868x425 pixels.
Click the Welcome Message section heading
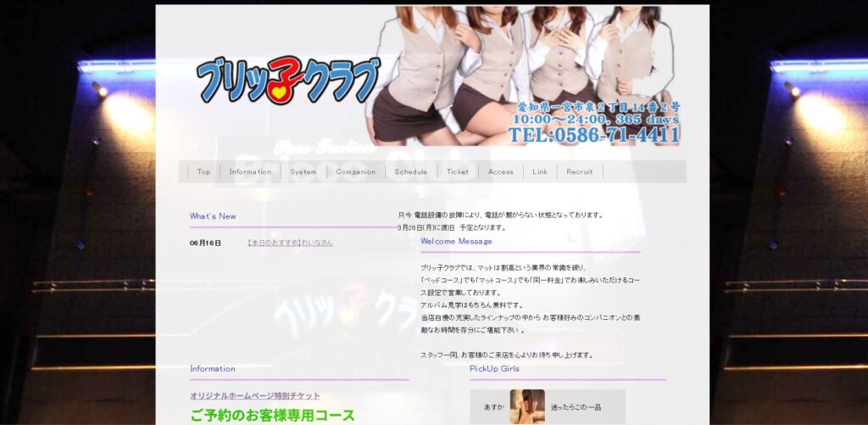coord(456,241)
